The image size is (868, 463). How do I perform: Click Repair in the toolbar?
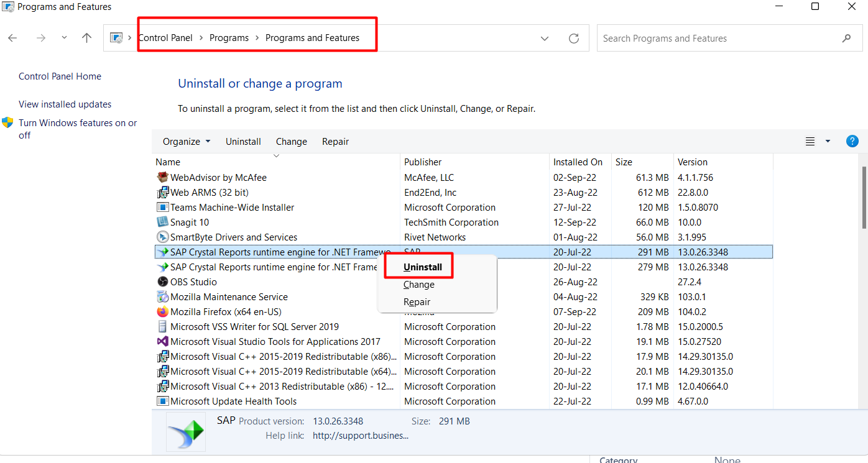click(x=336, y=142)
